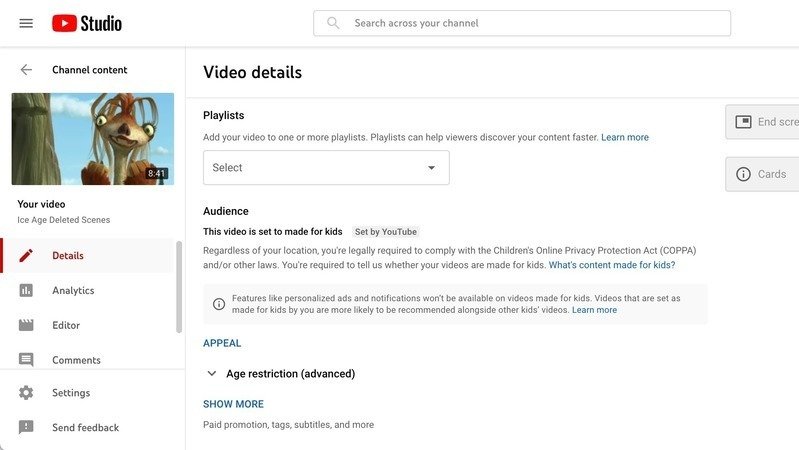Click the End screen button
This screenshot has width=799, height=450.
coord(764,122)
